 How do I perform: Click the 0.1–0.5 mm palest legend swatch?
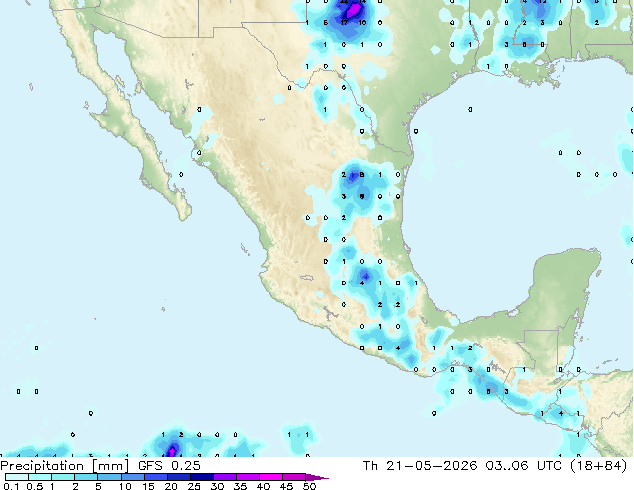[17, 477]
